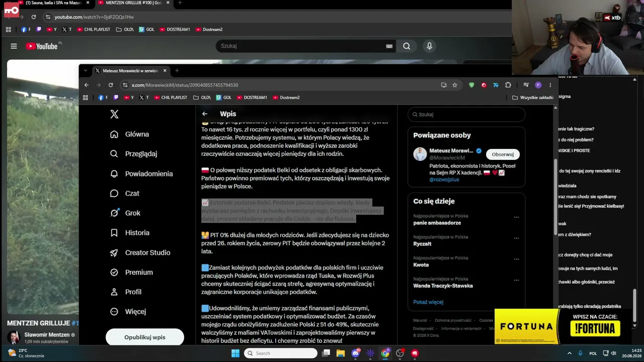644x362 pixels.
Task: Open a new tab in X window
Action: [177, 70]
